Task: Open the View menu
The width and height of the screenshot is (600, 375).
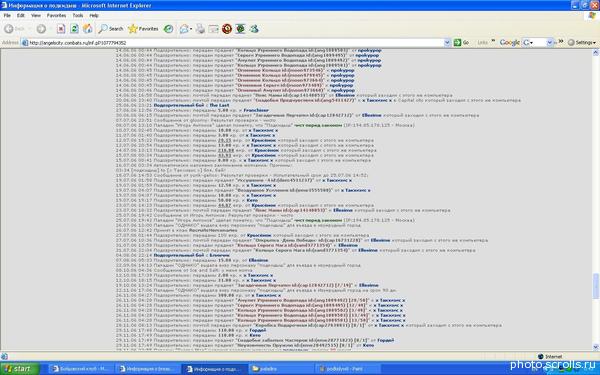Action: coord(36,15)
